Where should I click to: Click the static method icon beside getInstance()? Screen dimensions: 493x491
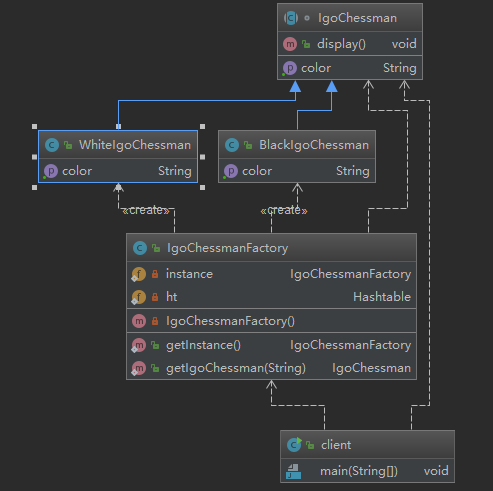coord(139,345)
